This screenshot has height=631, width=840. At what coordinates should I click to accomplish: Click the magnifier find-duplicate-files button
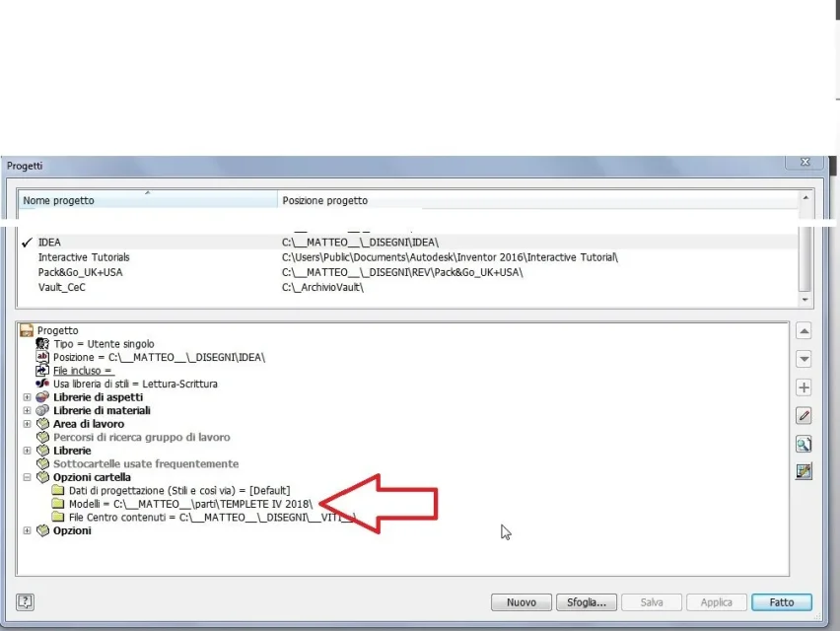pyautogui.click(x=804, y=444)
